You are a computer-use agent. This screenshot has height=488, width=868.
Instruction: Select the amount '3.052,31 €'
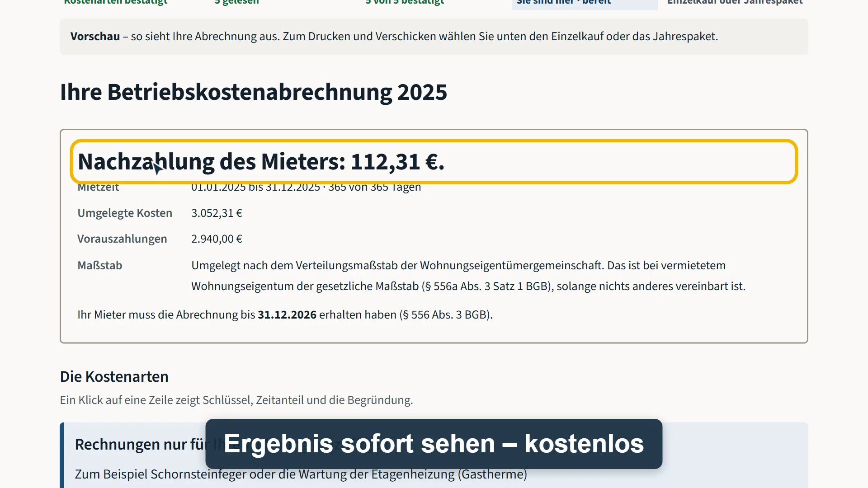(x=217, y=213)
